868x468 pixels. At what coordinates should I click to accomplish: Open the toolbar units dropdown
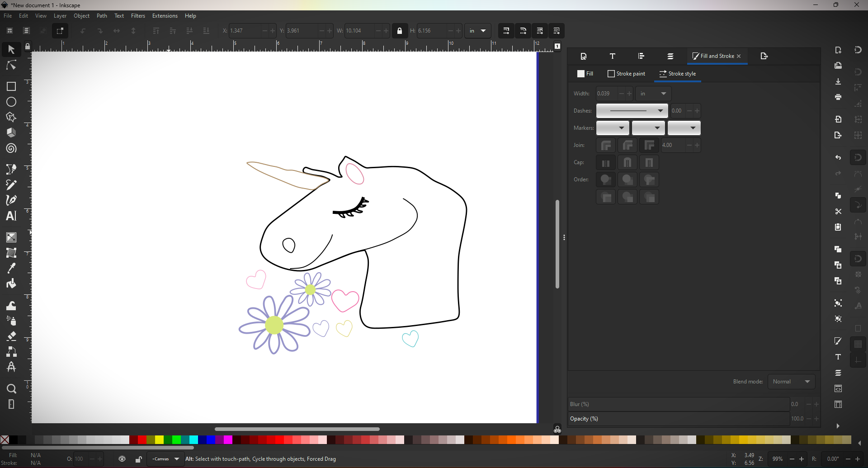click(x=477, y=31)
